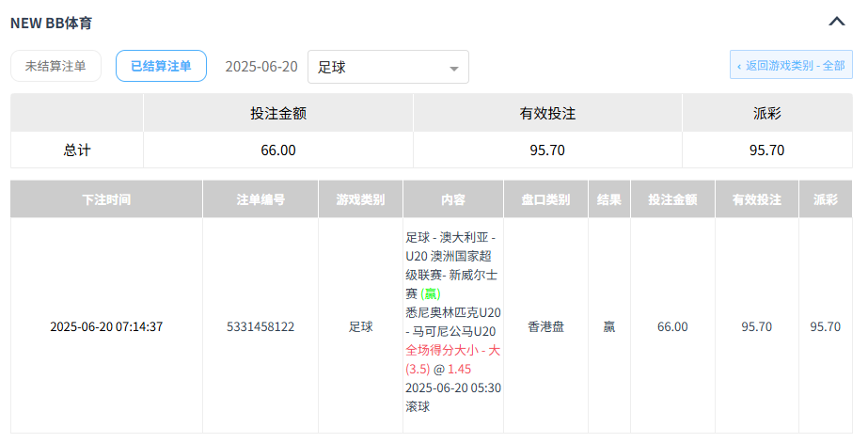Screen dimensions: 868x443
Task: Click the 下注时间 column header
Action: pos(106,199)
